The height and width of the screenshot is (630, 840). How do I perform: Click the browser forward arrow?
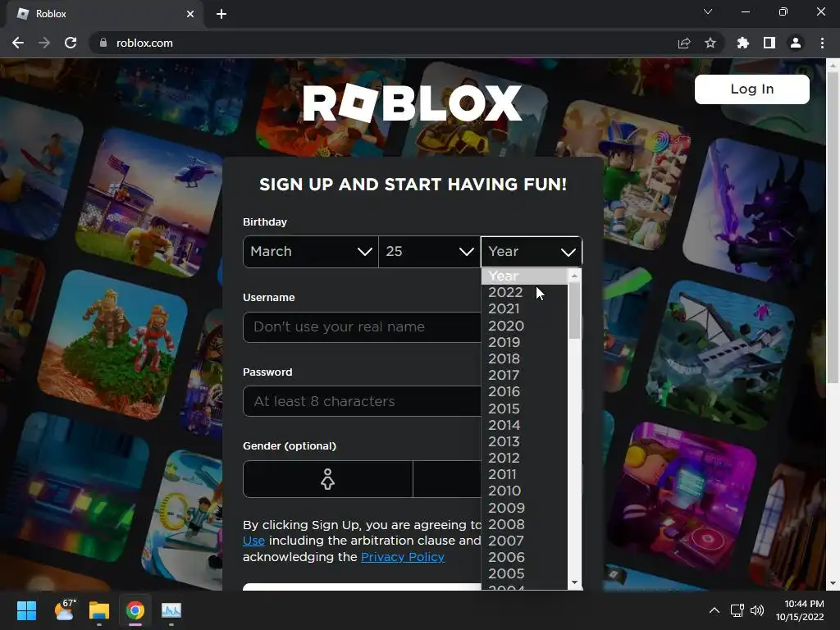[x=44, y=43]
